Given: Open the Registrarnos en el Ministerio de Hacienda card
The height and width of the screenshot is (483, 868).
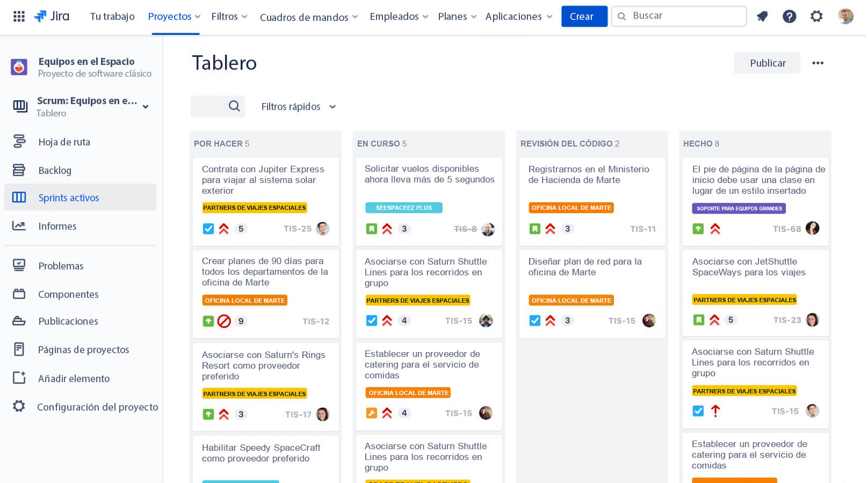Looking at the screenshot, I should pos(592,201).
